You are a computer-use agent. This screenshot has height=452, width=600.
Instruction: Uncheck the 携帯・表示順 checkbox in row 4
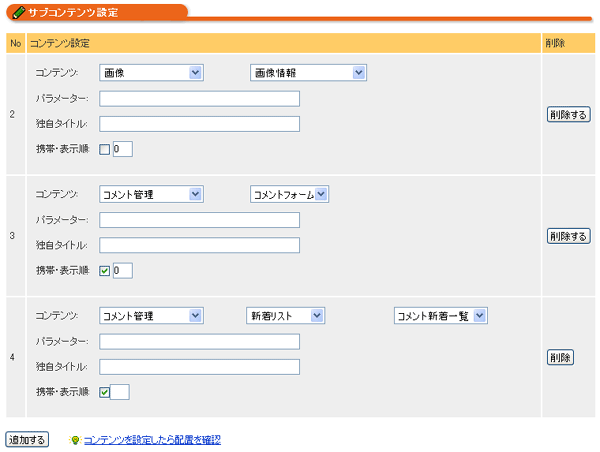[104, 392]
